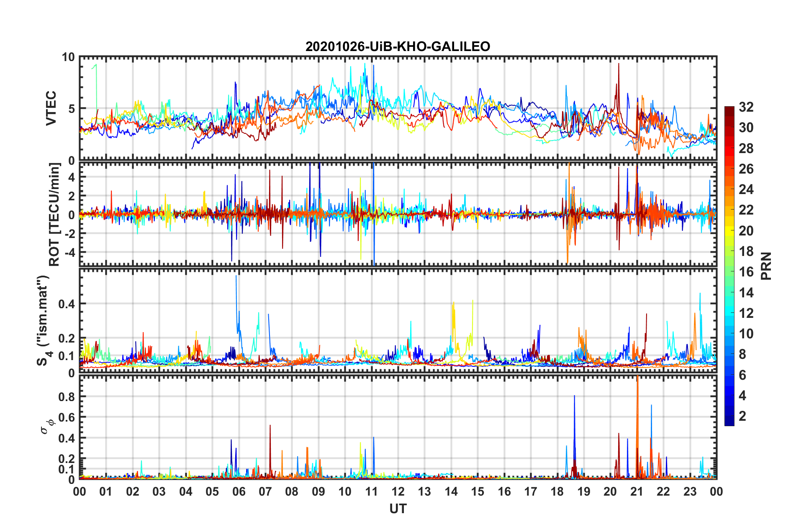The width and height of the screenshot is (796, 532).
Task: Select colorbar tick label 28
Action: point(746,148)
